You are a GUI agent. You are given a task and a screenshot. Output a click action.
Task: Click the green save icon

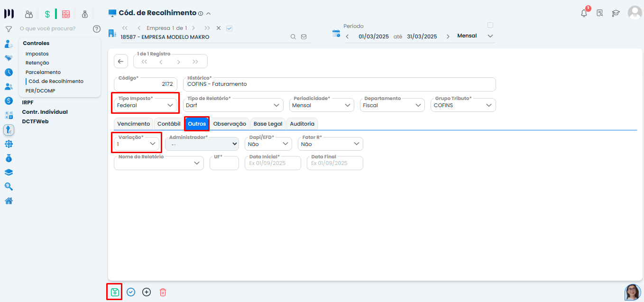click(x=114, y=292)
